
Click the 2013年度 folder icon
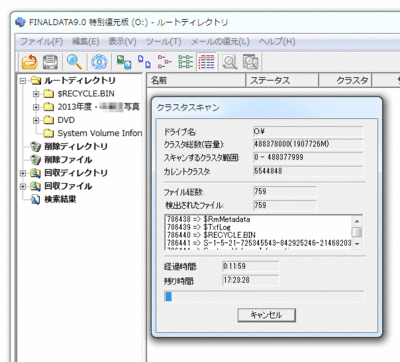coord(49,107)
